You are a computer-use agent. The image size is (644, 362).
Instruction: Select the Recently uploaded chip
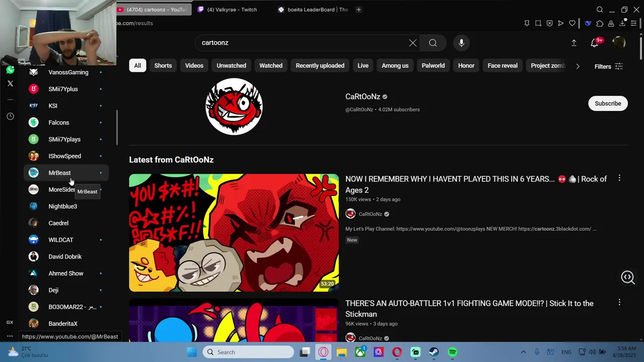320,65
